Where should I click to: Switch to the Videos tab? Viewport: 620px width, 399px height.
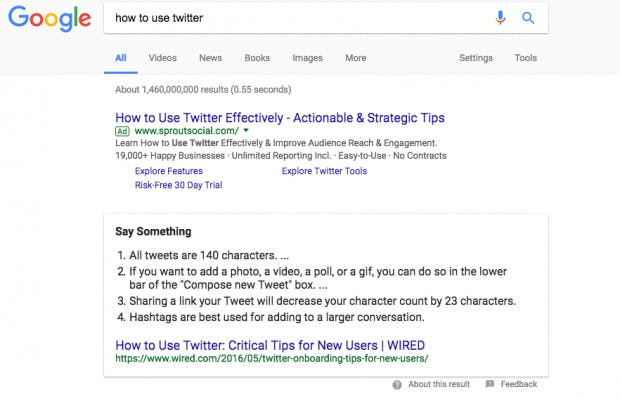(x=163, y=58)
